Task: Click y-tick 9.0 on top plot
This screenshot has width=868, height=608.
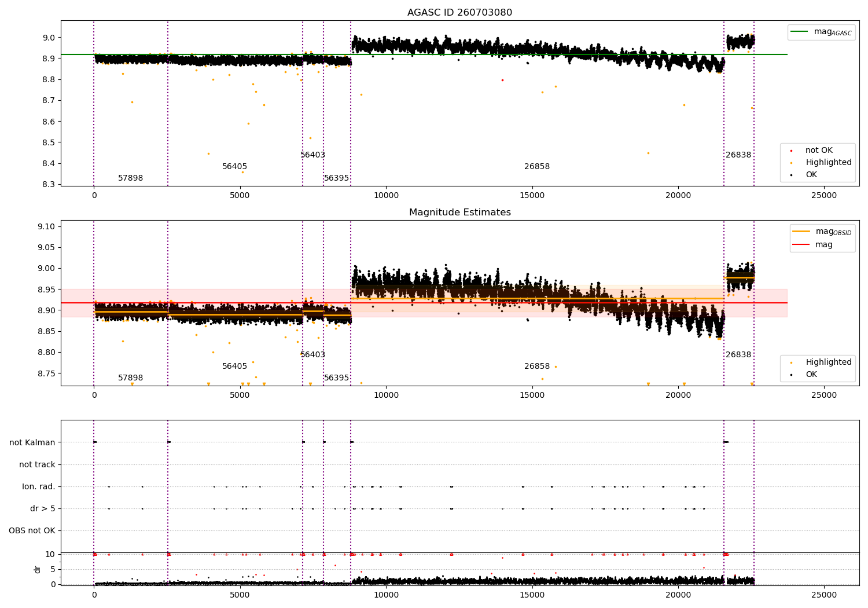Action: (49, 38)
